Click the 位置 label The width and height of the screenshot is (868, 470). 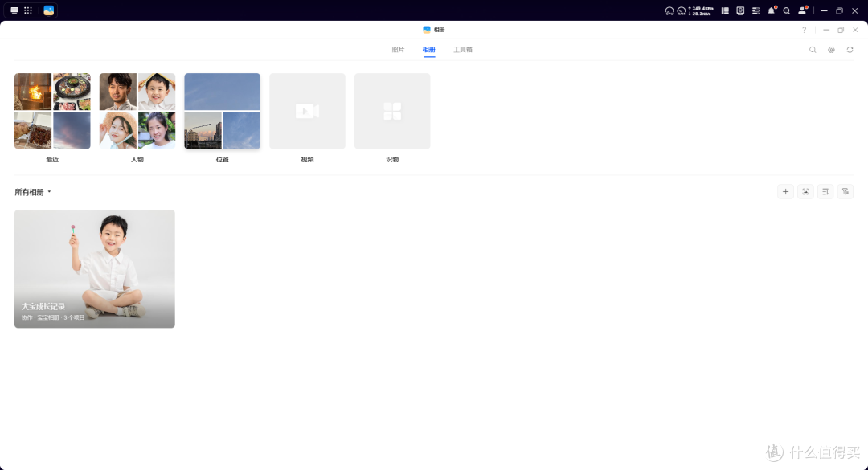coord(223,159)
